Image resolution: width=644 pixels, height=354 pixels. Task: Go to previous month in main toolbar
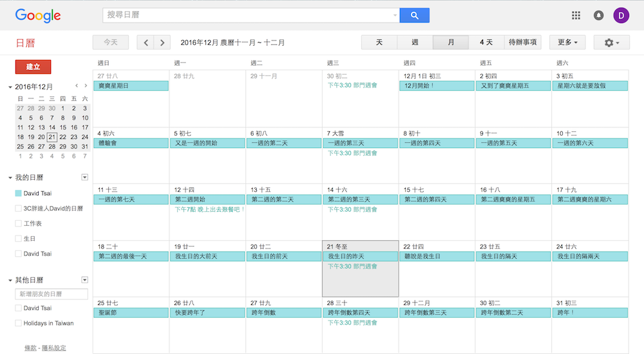click(x=146, y=42)
